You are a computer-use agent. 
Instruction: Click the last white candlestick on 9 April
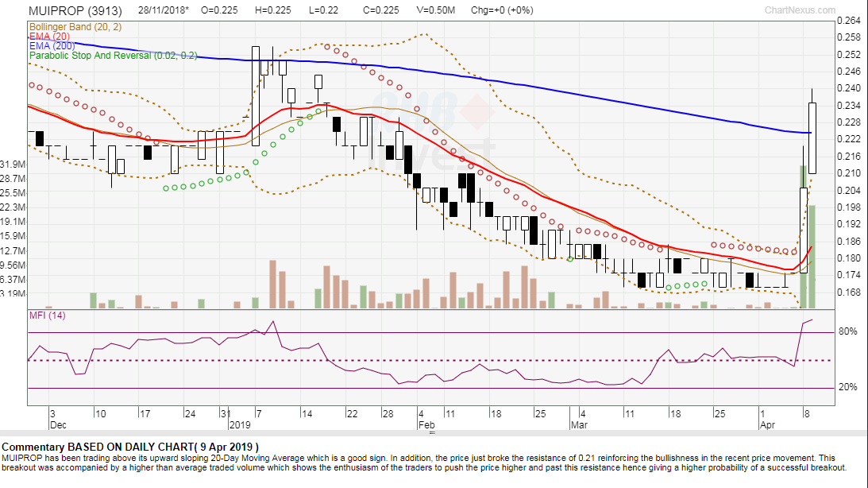click(812, 138)
